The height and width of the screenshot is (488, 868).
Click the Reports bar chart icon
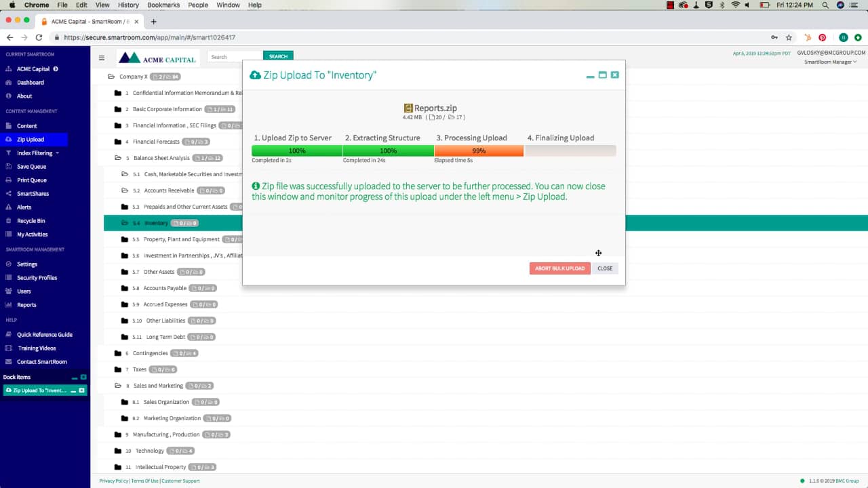pos(9,305)
